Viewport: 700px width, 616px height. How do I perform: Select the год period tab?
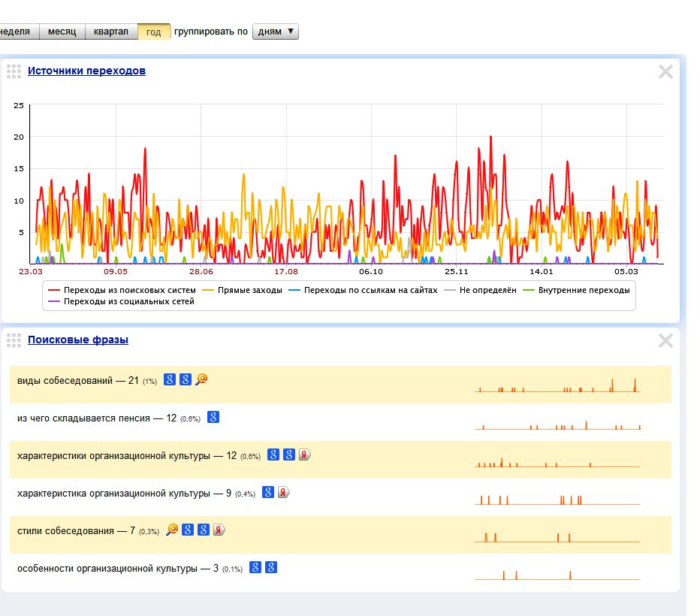(x=154, y=32)
